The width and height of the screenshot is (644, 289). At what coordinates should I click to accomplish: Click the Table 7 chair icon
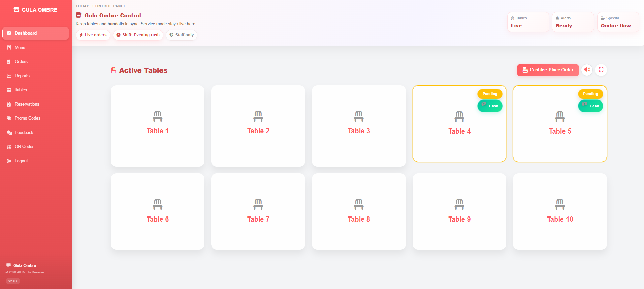click(x=258, y=204)
